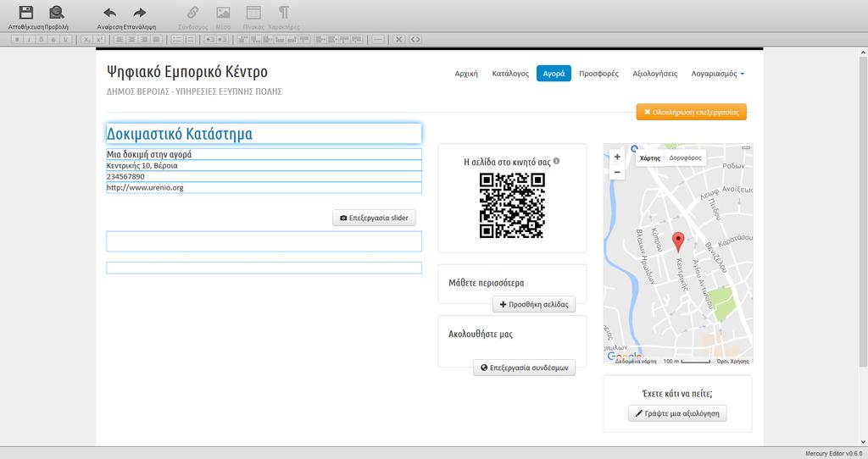This screenshot has width=868, height=459.
Task: Insert a horizontal rule
Action: (x=378, y=40)
